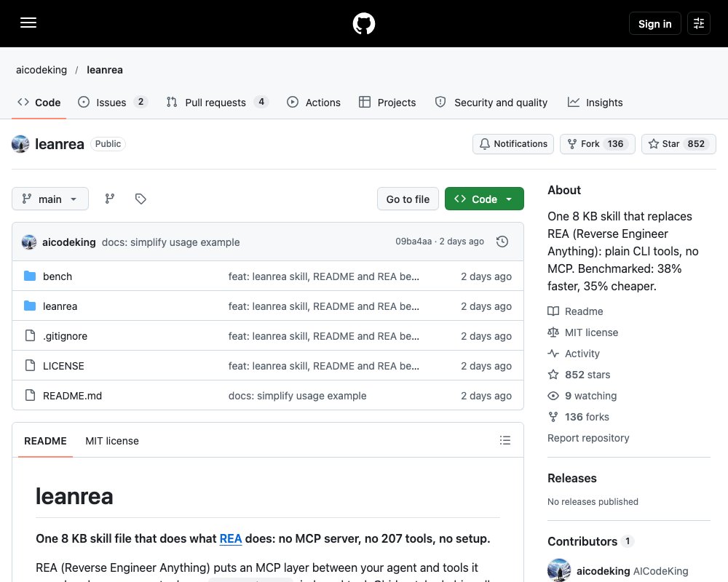
Task: Click the Sign in button
Action: tap(654, 24)
